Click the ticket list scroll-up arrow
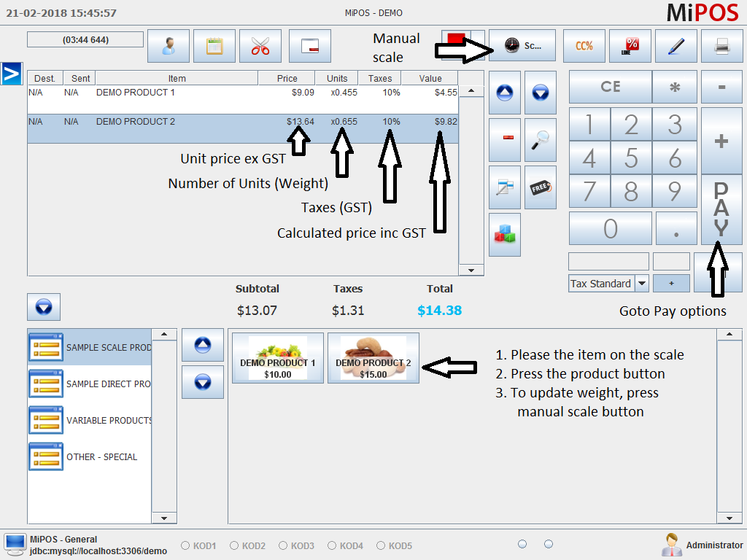Image resolution: width=747 pixels, height=560 pixels. [471, 90]
